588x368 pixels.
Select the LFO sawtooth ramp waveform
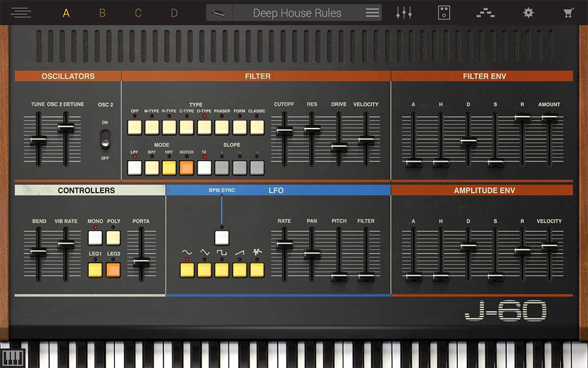pos(239,270)
